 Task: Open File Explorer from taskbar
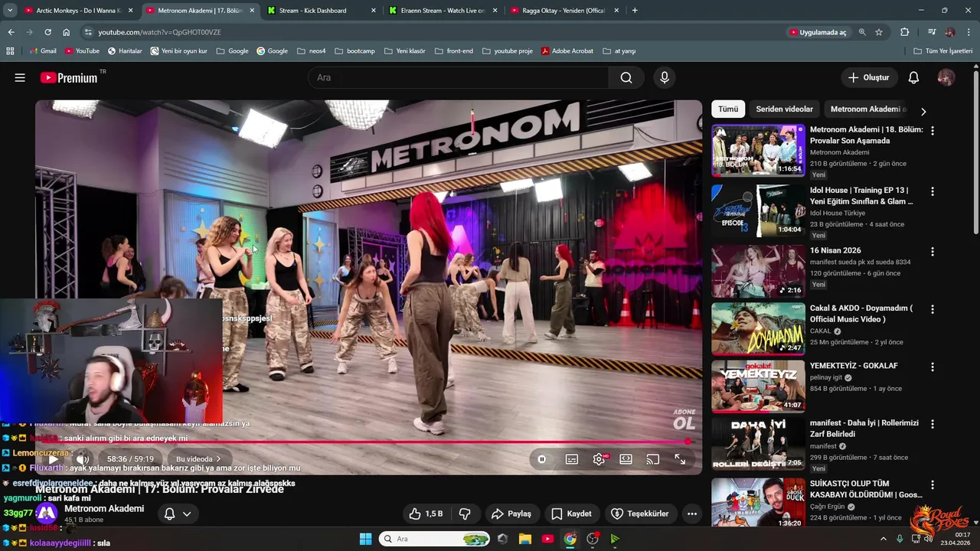click(x=525, y=539)
